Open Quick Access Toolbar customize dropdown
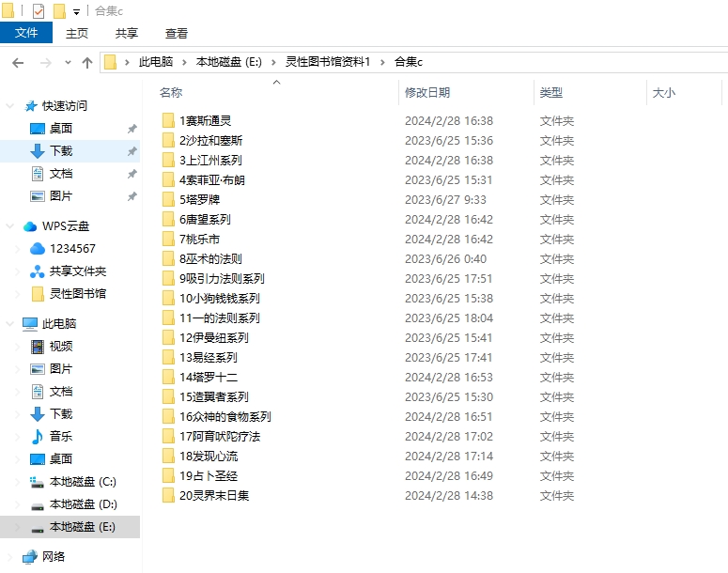728x573 pixels. coord(77,12)
